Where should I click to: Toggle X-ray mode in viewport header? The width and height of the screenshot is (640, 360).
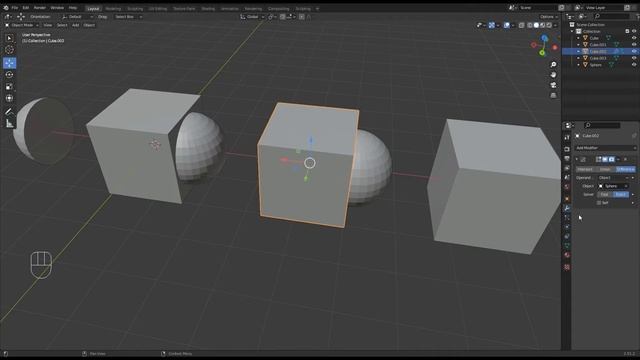coord(521,25)
